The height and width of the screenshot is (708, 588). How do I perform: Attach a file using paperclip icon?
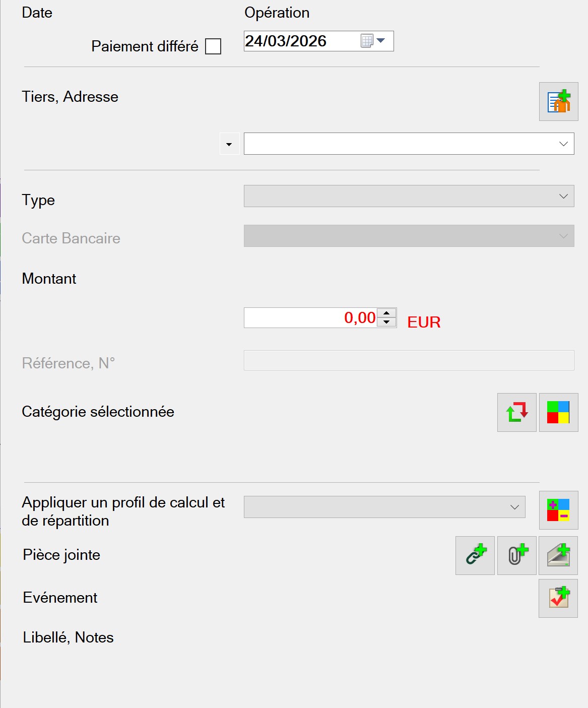click(516, 555)
